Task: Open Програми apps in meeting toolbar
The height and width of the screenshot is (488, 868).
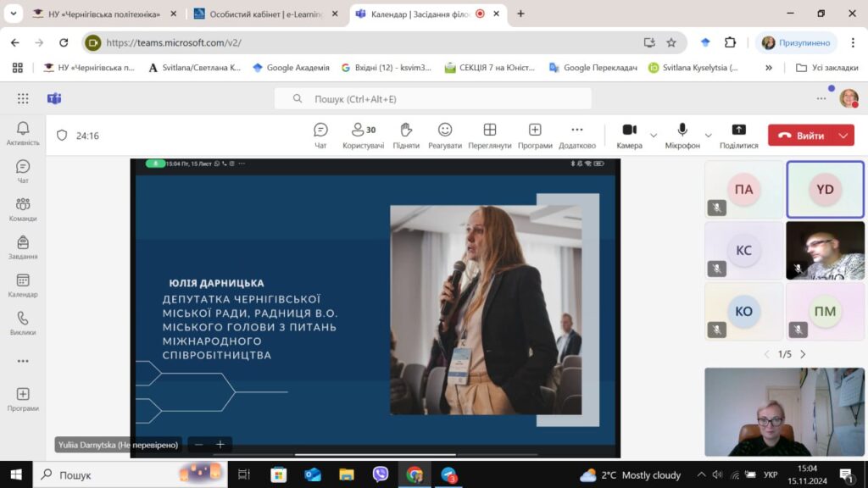Action: tap(535, 135)
